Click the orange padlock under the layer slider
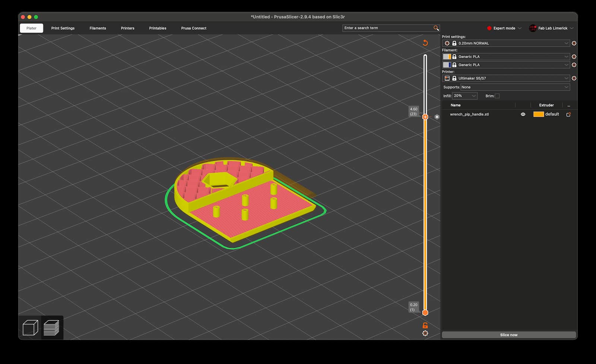The width and height of the screenshot is (596, 364). point(425,325)
